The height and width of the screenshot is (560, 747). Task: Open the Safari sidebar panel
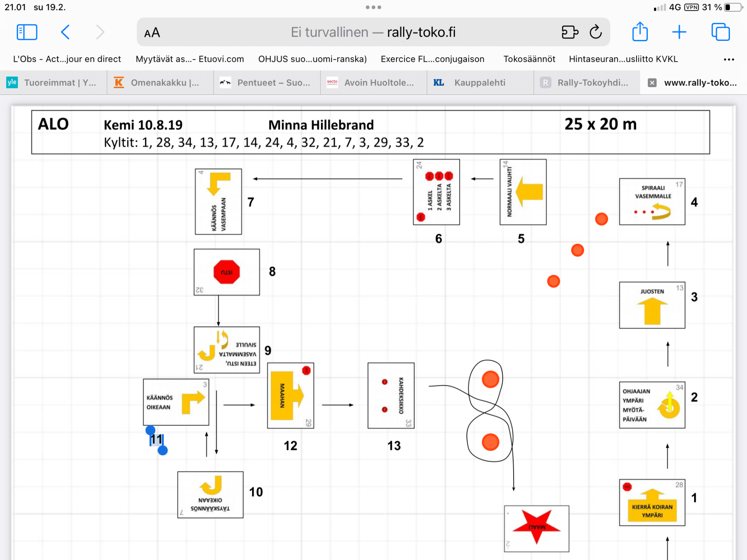click(27, 32)
